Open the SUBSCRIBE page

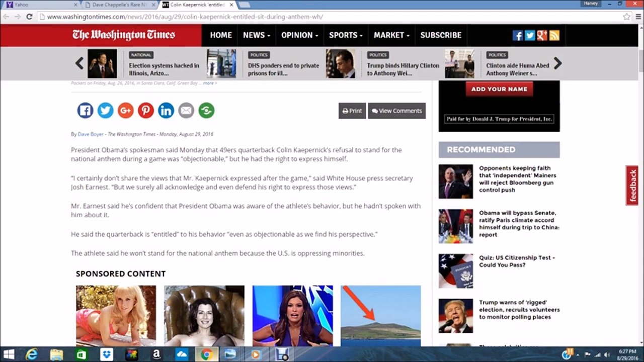[441, 35]
